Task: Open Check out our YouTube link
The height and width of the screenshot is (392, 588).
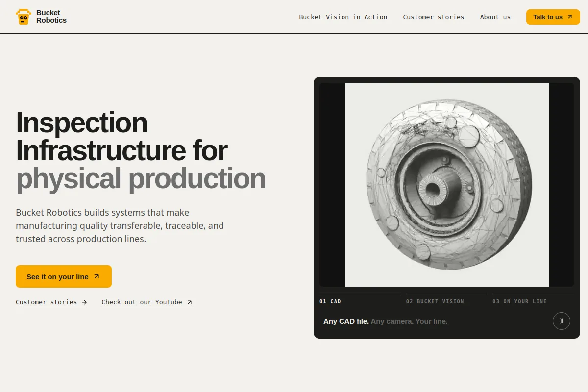Action: pyautogui.click(x=147, y=302)
